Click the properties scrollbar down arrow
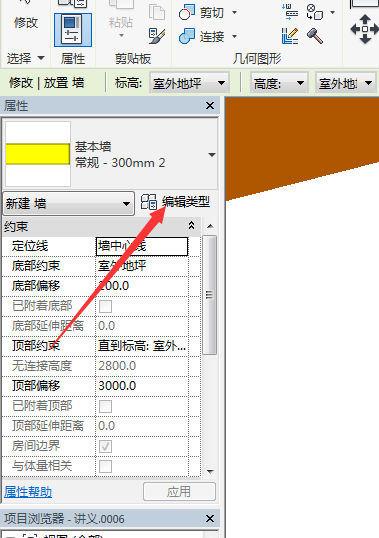The height and width of the screenshot is (538, 379). 210,471
